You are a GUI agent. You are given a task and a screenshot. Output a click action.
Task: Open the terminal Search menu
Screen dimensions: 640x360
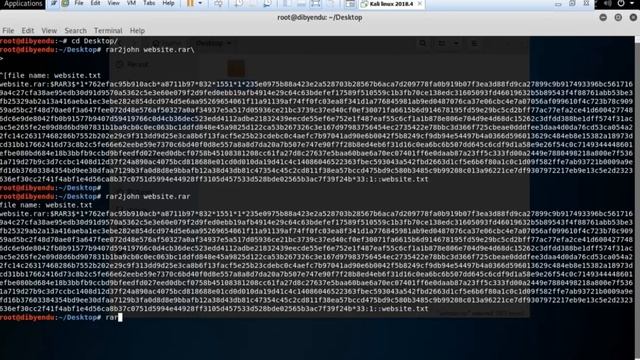(76, 31)
